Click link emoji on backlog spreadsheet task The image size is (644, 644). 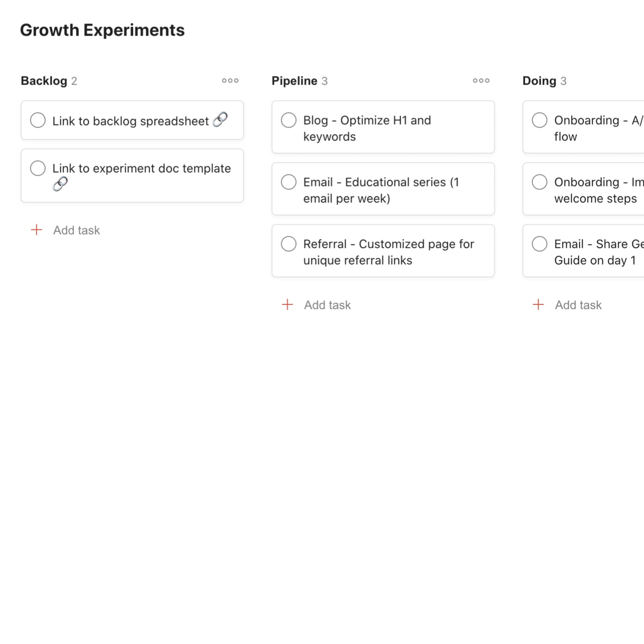coord(220,120)
